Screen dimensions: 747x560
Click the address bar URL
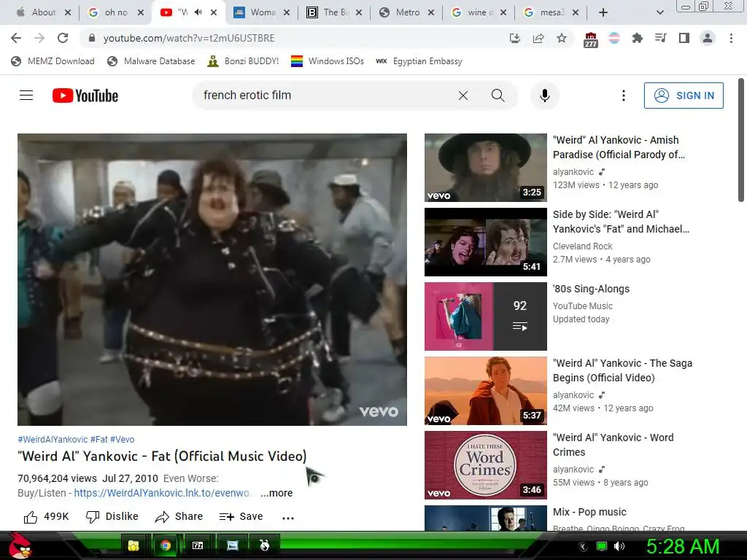coord(189,38)
